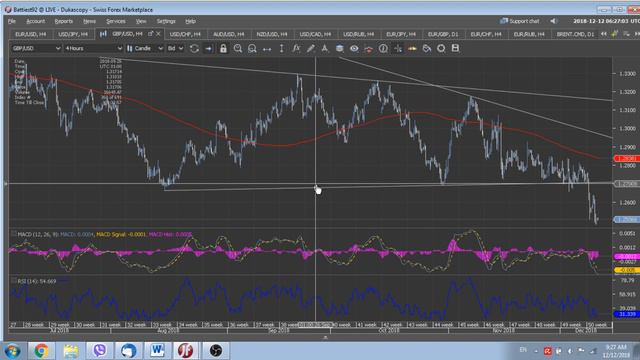Click the vertical double-arrow icon
Image resolution: width=640 pixels, height=360 pixels.
point(282,48)
